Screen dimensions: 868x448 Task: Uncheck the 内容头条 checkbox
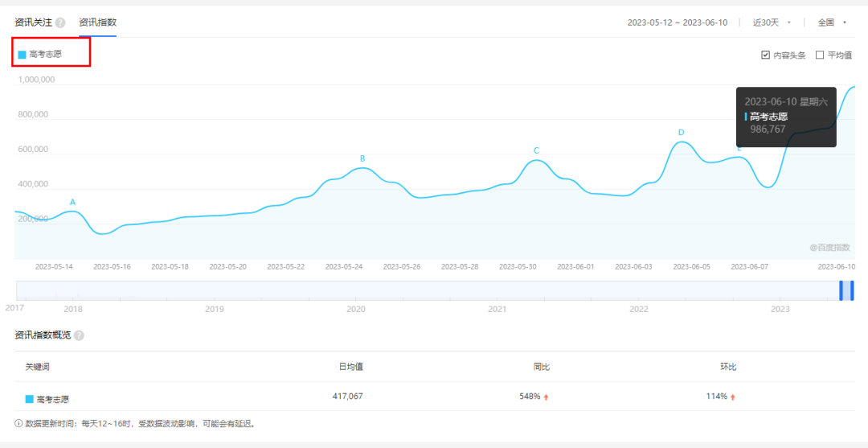[x=765, y=55]
